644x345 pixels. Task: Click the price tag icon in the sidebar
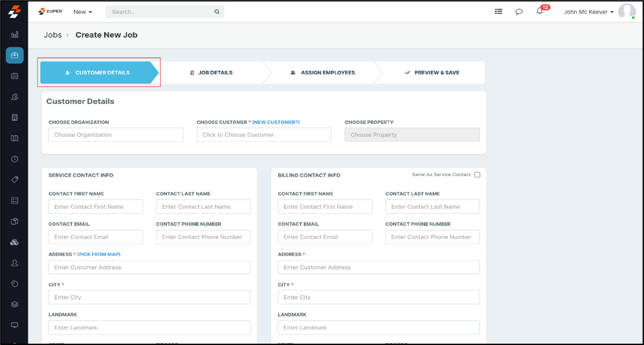pos(14,179)
